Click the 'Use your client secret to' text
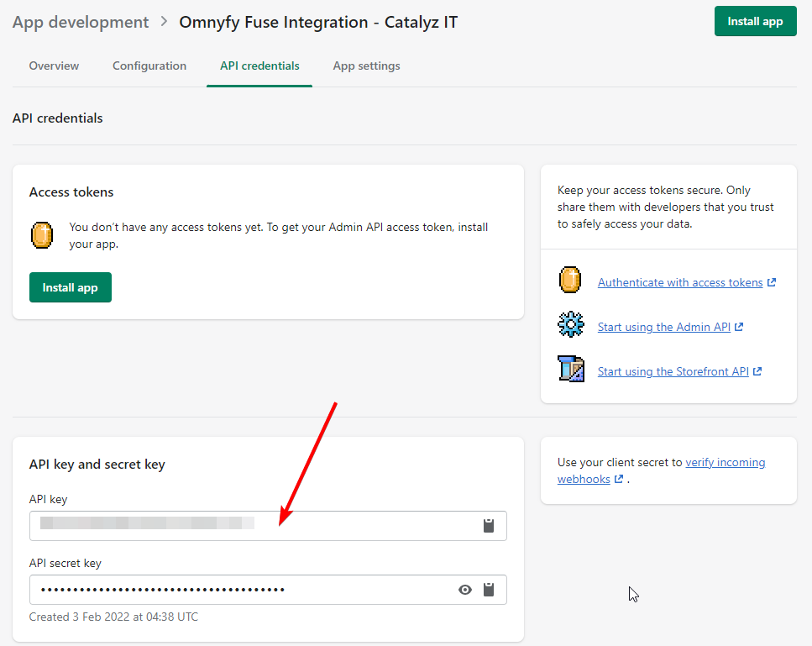The width and height of the screenshot is (812, 646). (620, 462)
